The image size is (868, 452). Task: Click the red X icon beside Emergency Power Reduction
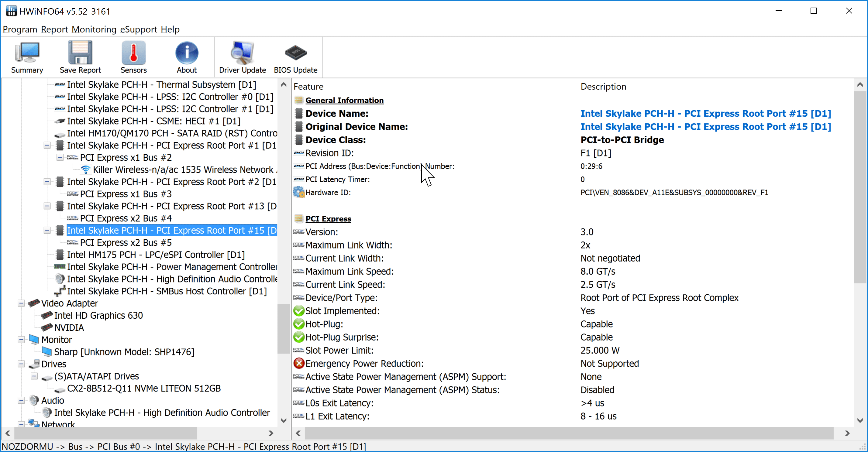pos(299,363)
